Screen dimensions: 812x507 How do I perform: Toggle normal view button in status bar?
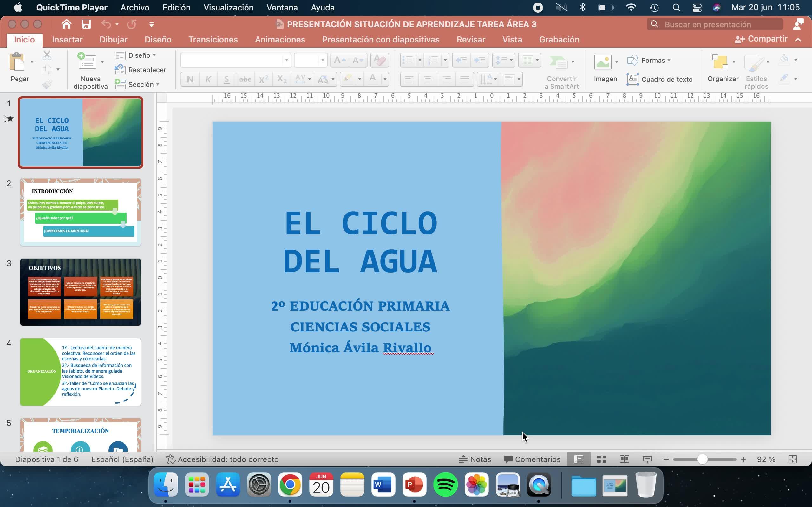point(579,459)
